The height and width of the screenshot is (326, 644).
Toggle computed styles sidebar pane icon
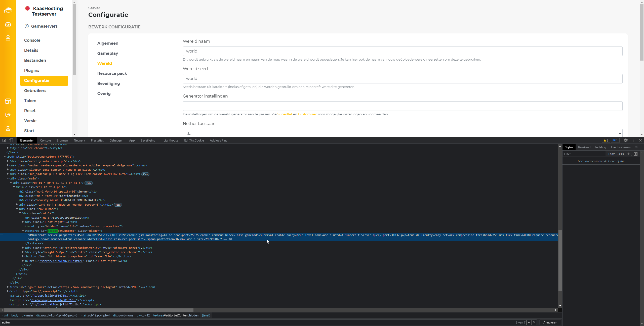636,154
